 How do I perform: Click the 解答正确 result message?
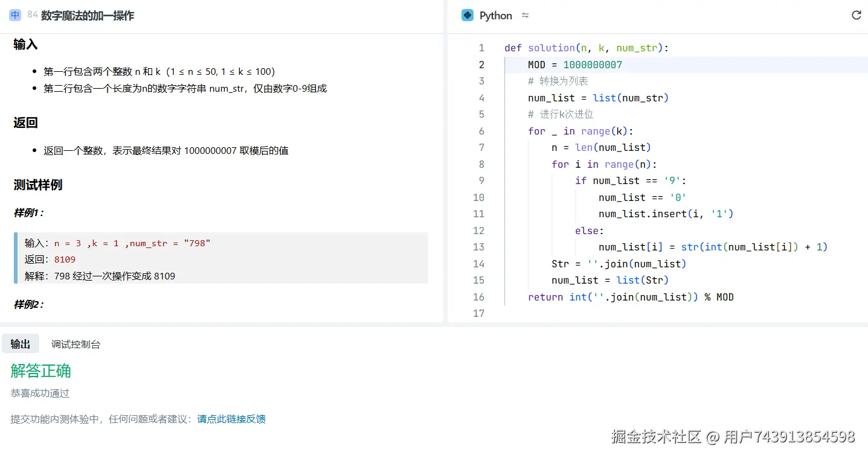[x=40, y=371]
